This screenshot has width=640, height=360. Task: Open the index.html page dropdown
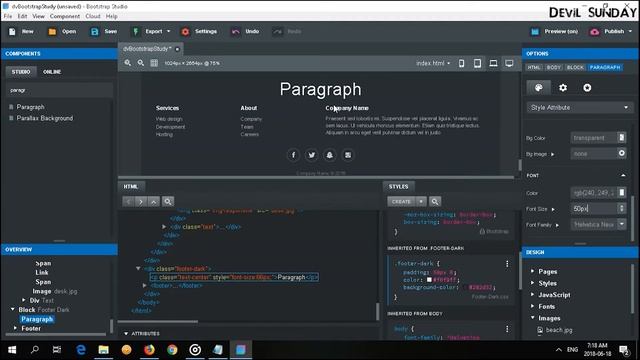tap(433, 63)
